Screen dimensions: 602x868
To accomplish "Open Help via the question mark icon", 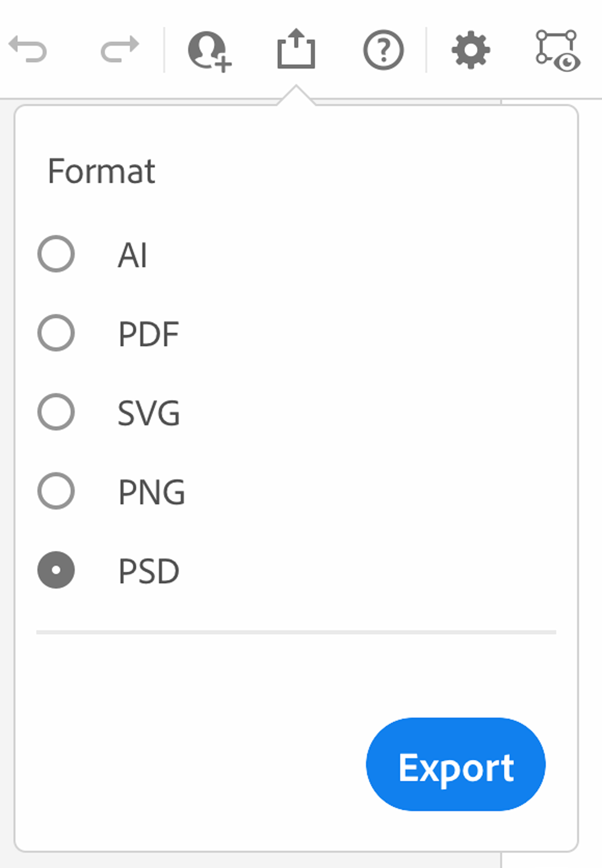I will 383,50.
